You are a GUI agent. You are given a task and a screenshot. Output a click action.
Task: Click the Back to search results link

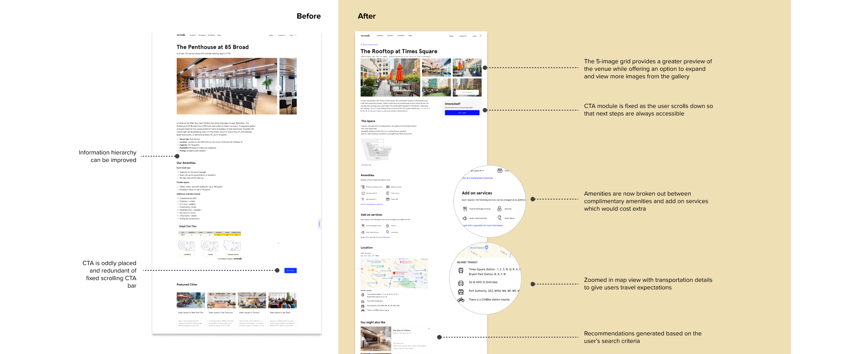(370, 45)
